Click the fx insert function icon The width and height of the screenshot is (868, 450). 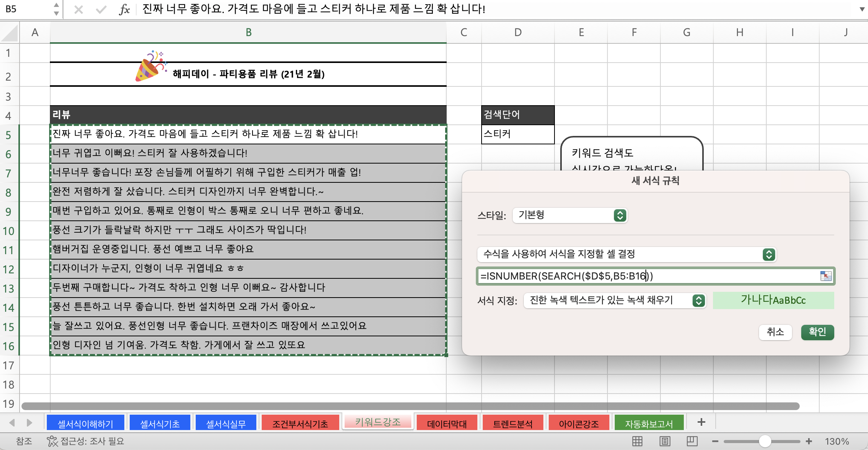point(124,10)
